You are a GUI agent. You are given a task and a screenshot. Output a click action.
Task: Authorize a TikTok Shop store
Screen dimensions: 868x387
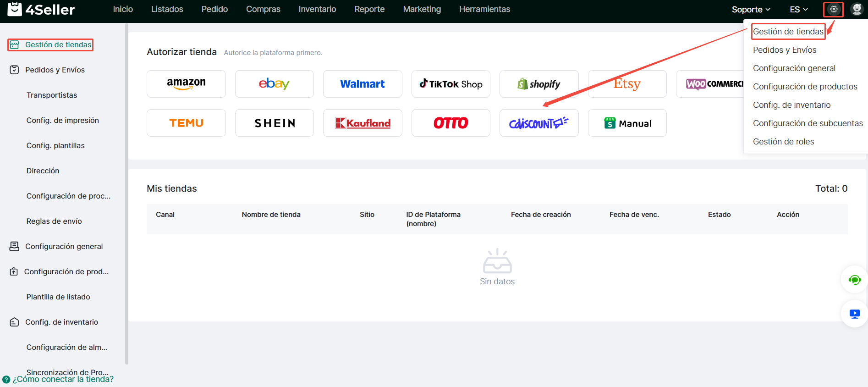click(x=451, y=84)
